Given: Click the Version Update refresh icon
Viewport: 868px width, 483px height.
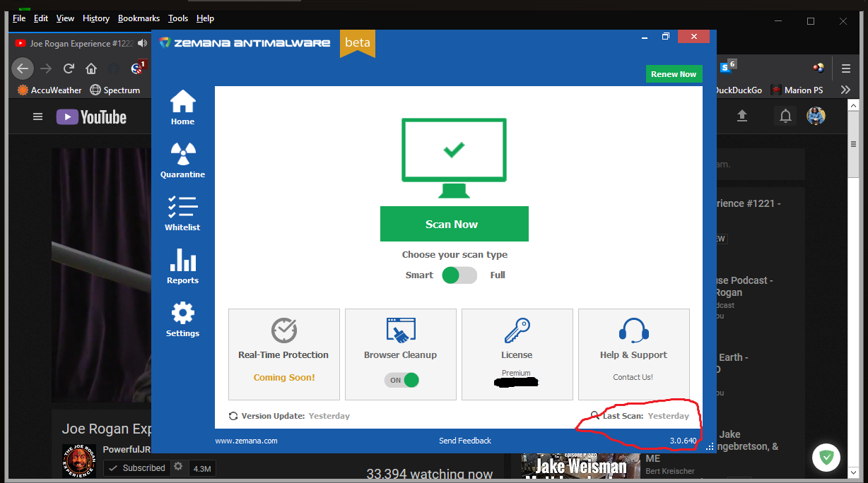Looking at the screenshot, I should [233, 416].
